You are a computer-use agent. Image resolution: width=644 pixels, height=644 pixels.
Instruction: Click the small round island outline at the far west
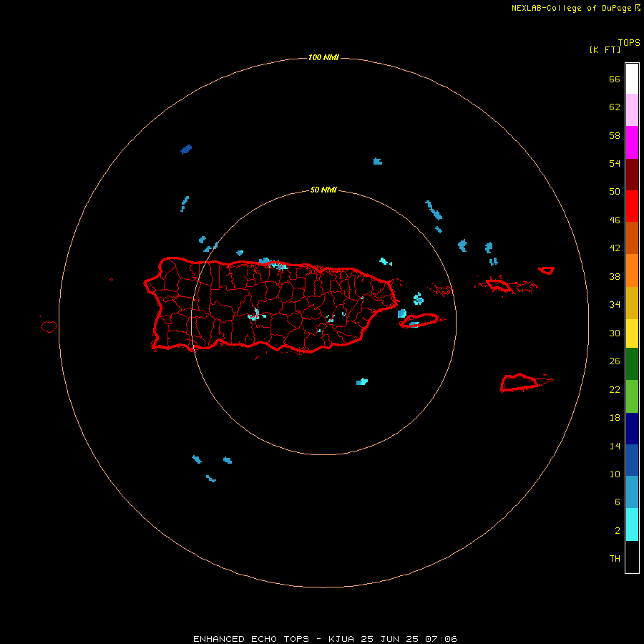pos(49,326)
